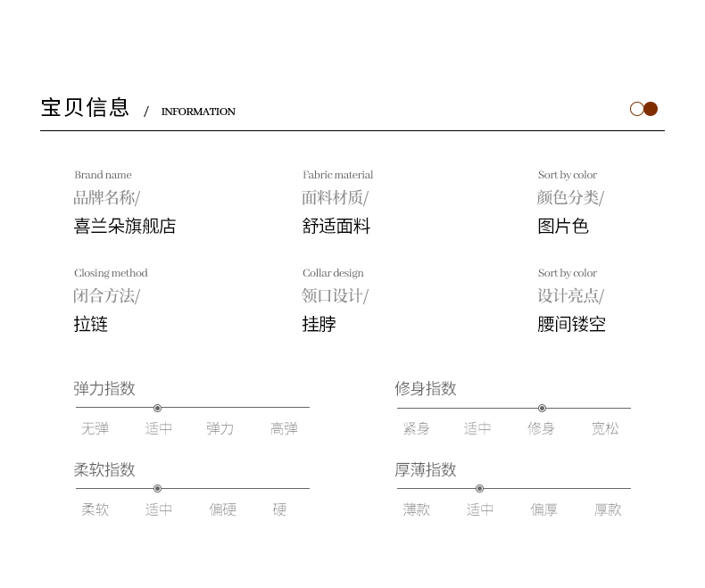Click the 柔软 scale label

(95, 509)
